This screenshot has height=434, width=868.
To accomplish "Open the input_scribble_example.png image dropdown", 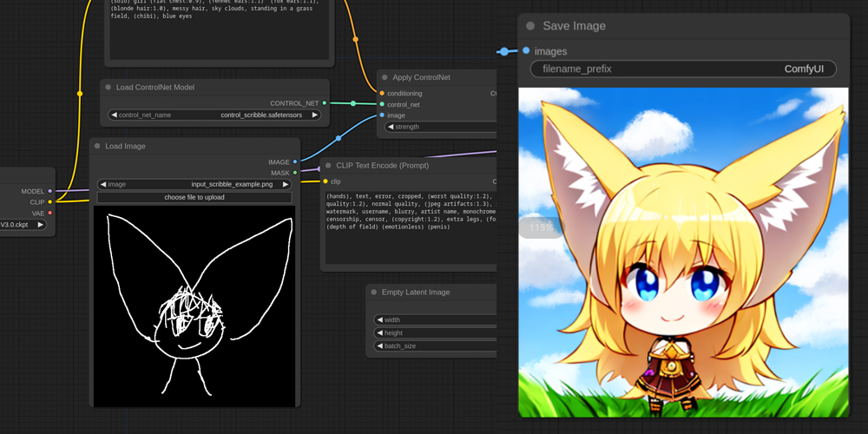I will [194, 184].
